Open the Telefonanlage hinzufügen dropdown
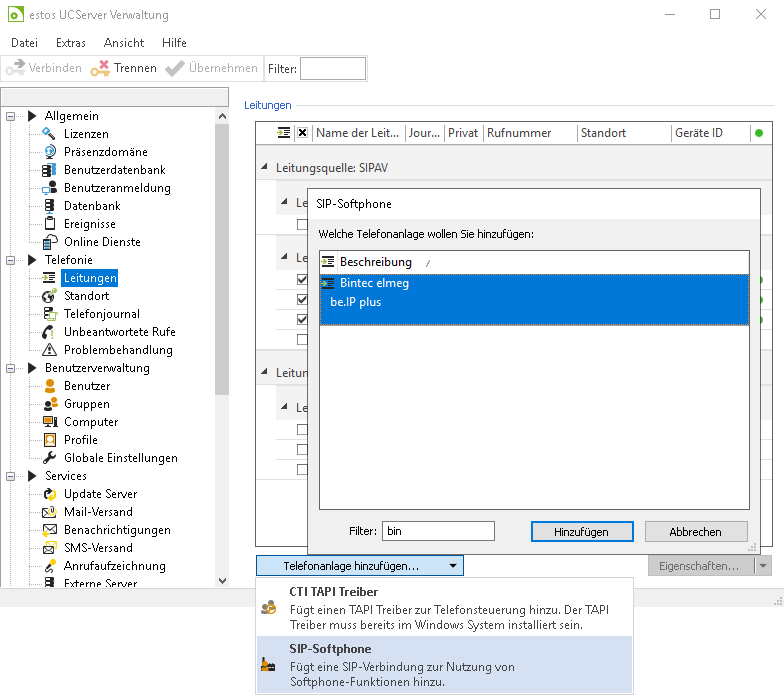 [x=359, y=566]
